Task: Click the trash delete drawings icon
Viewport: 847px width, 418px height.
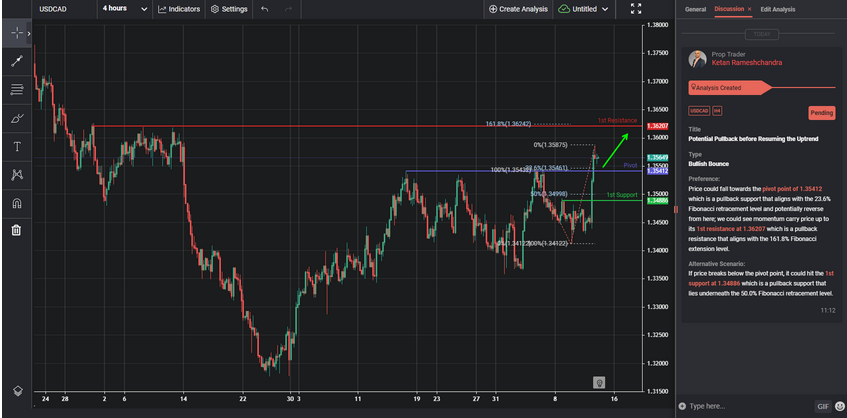Action: tap(17, 231)
